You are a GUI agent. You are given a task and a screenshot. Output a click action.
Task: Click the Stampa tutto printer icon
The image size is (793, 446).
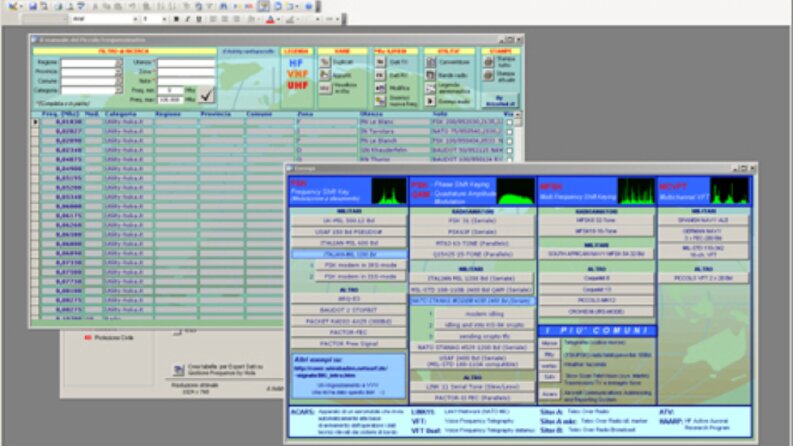point(488,62)
